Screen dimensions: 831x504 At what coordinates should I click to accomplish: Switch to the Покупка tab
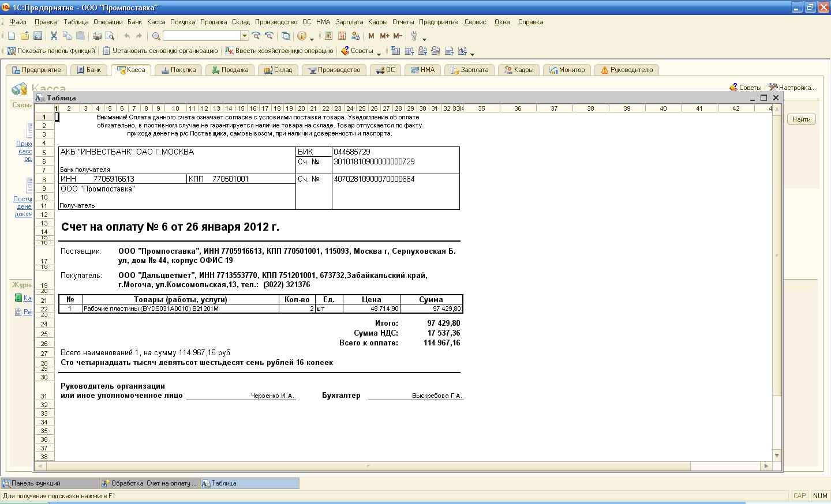pos(178,70)
